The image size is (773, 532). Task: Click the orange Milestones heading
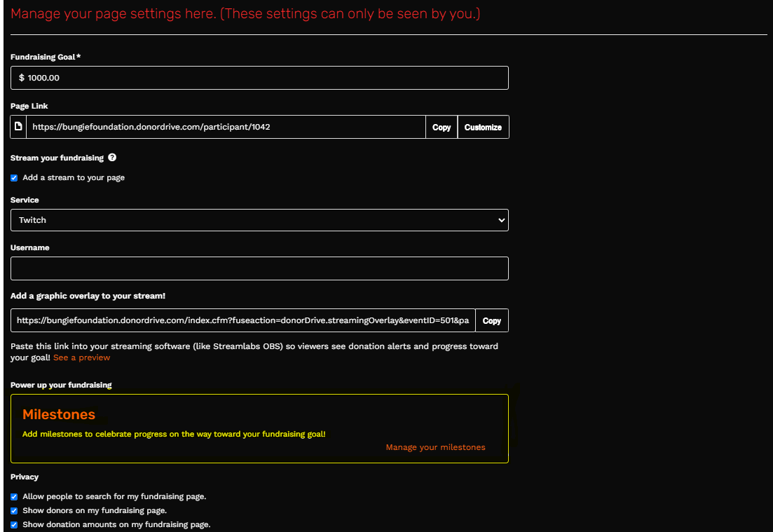click(59, 414)
